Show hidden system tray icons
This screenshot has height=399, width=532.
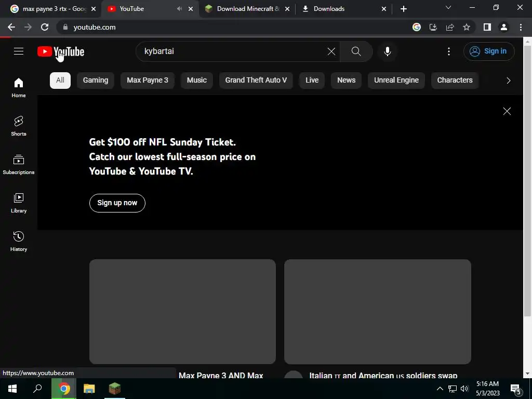coord(440,389)
